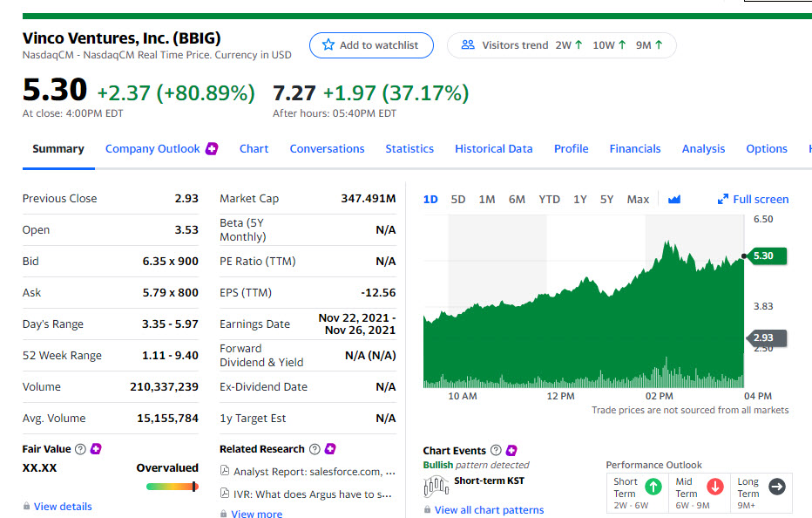
Task: Go to the Statistics tab
Action: click(409, 149)
